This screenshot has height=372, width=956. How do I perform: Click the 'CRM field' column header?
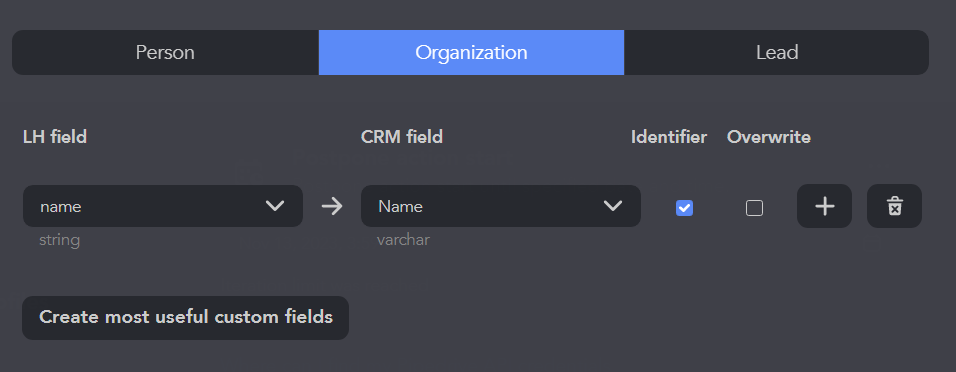(402, 137)
